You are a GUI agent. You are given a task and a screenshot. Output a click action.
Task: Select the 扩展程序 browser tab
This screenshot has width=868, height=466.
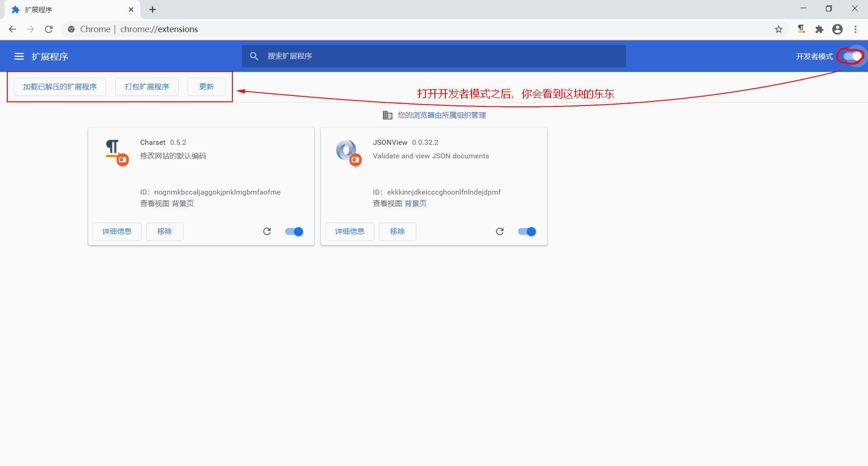click(72, 10)
